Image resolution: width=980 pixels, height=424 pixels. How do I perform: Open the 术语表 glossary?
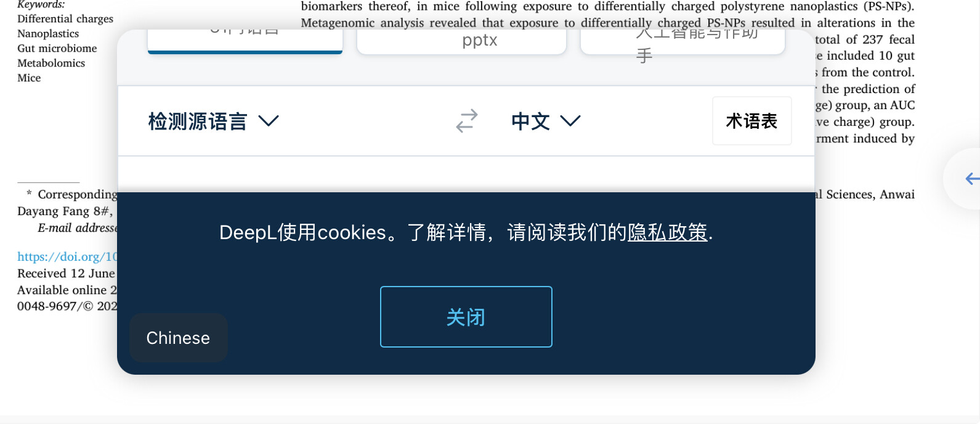751,121
